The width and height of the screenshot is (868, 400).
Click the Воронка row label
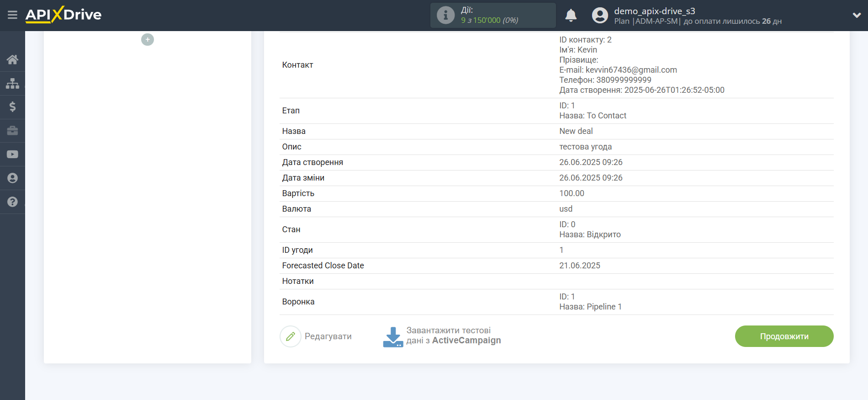[x=298, y=302]
